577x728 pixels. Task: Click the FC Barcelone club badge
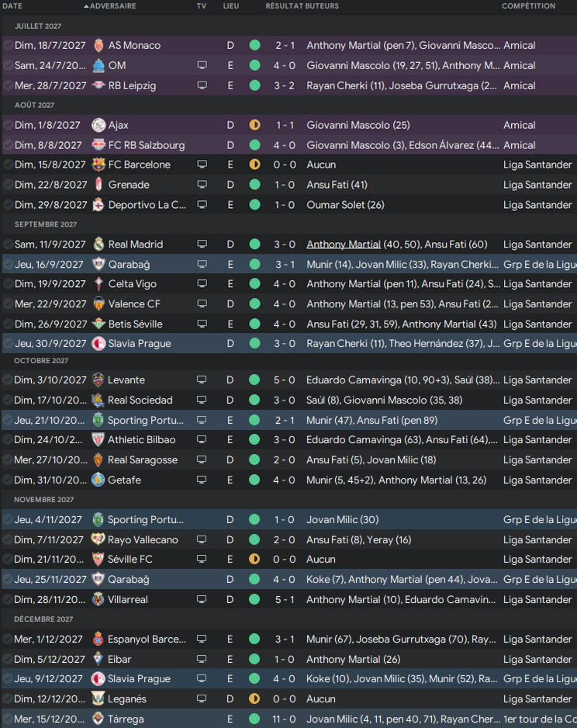pyautogui.click(x=98, y=165)
